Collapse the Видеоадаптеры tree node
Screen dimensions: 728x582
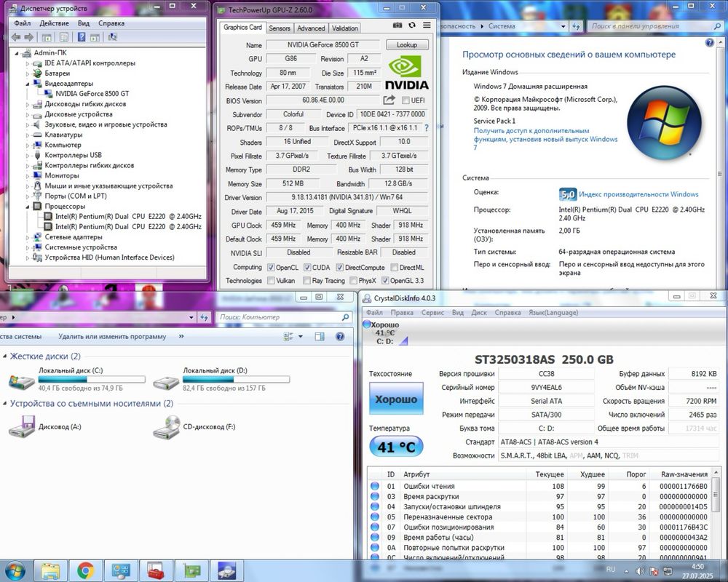(x=28, y=84)
